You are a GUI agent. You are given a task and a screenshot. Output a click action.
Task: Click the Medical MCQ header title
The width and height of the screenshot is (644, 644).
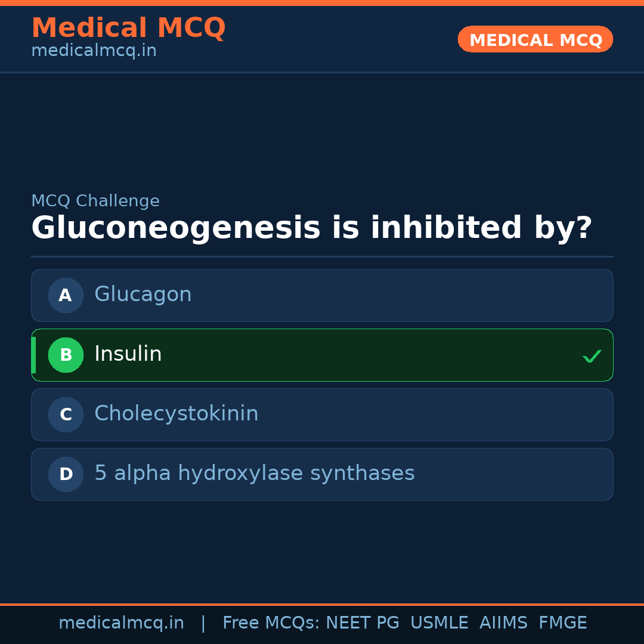pyautogui.click(x=128, y=28)
